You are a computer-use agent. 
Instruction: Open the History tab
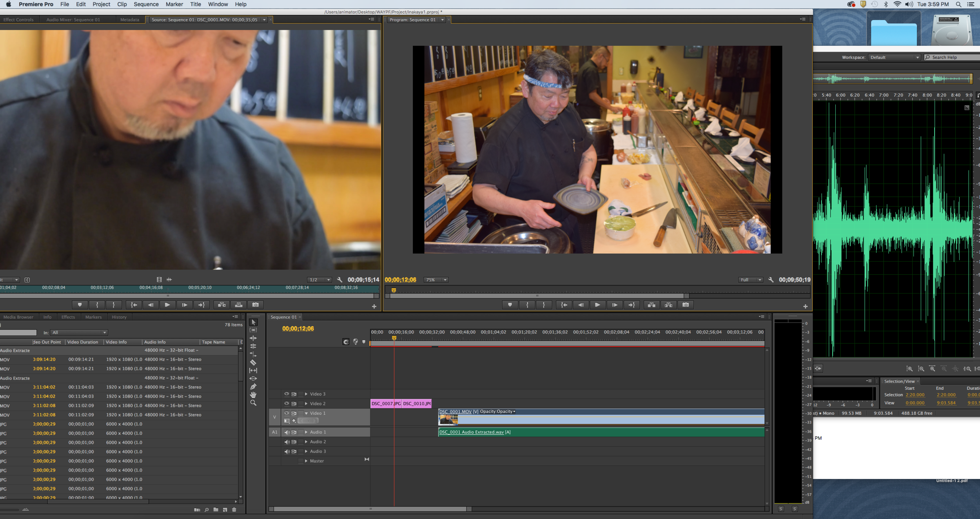(119, 317)
